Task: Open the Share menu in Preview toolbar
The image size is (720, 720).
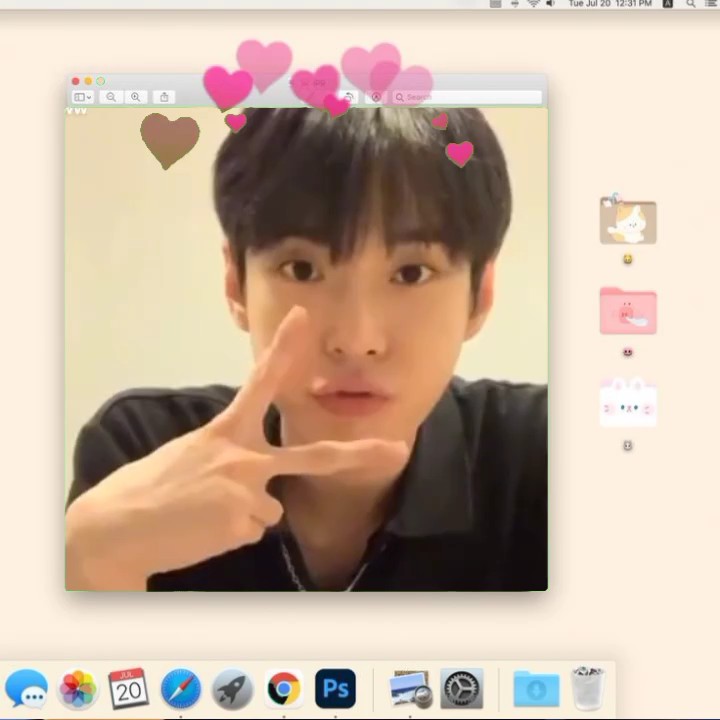Action: pos(164,97)
